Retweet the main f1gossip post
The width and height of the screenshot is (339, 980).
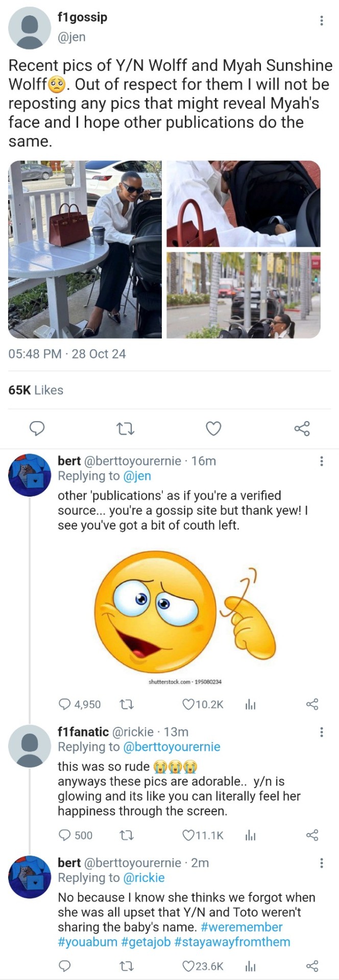click(126, 429)
